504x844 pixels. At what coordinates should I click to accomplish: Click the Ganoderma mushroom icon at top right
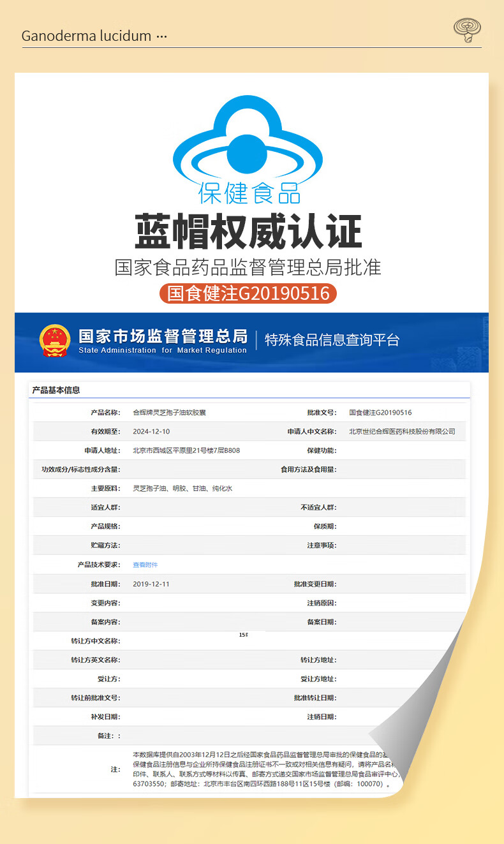[x=467, y=29]
